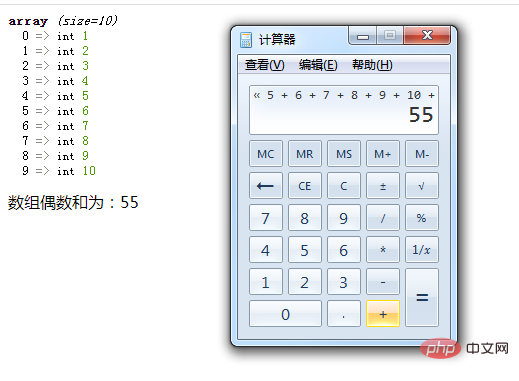Open the 查看(V) menu
Viewport: 519px width, 381px height.
pyautogui.click(x=265, y=65)
